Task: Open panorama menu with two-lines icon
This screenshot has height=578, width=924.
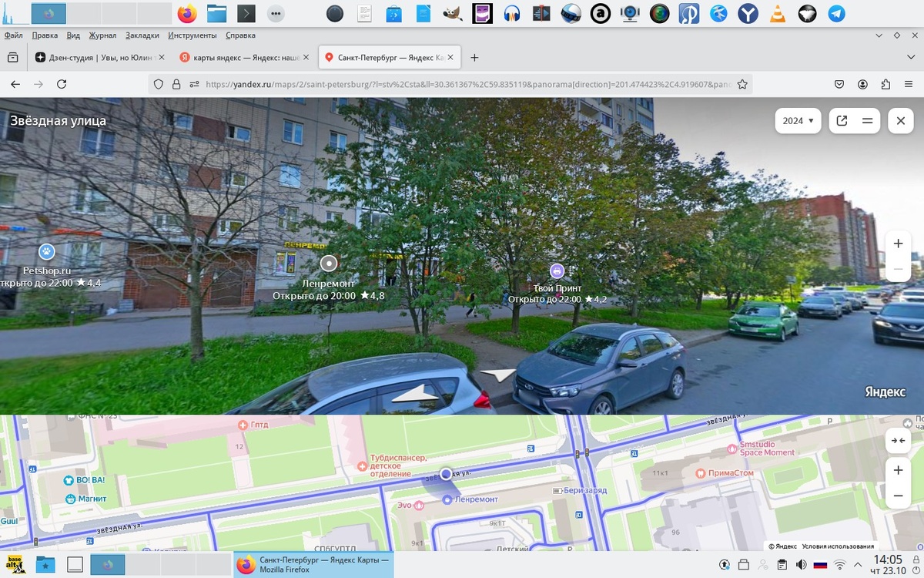Action: [867, 120]
